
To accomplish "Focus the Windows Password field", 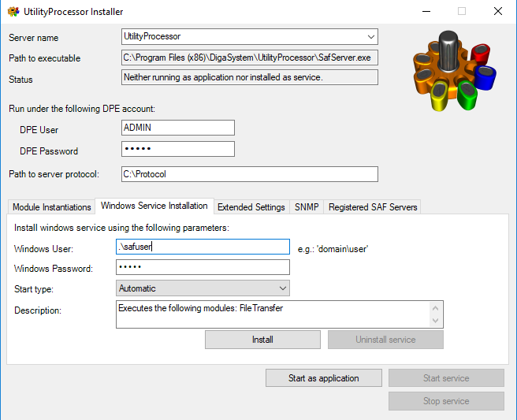I will click(x=203, y=268).
